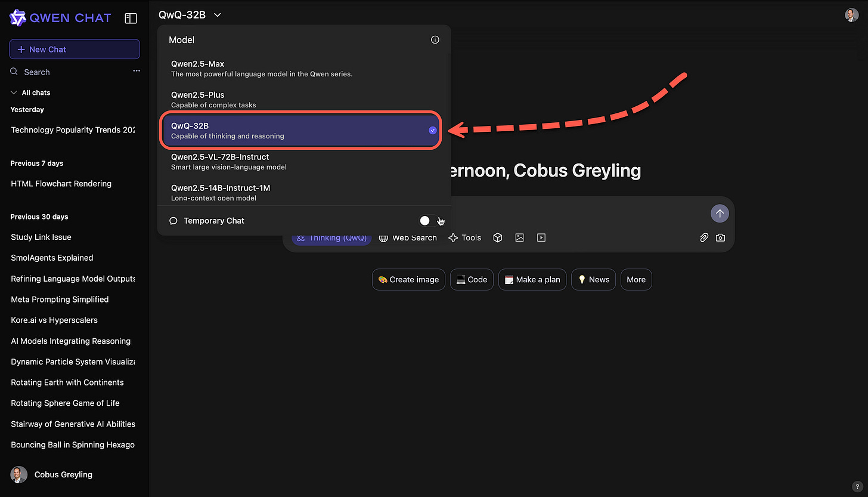Send message with the up arrow button

720,214
